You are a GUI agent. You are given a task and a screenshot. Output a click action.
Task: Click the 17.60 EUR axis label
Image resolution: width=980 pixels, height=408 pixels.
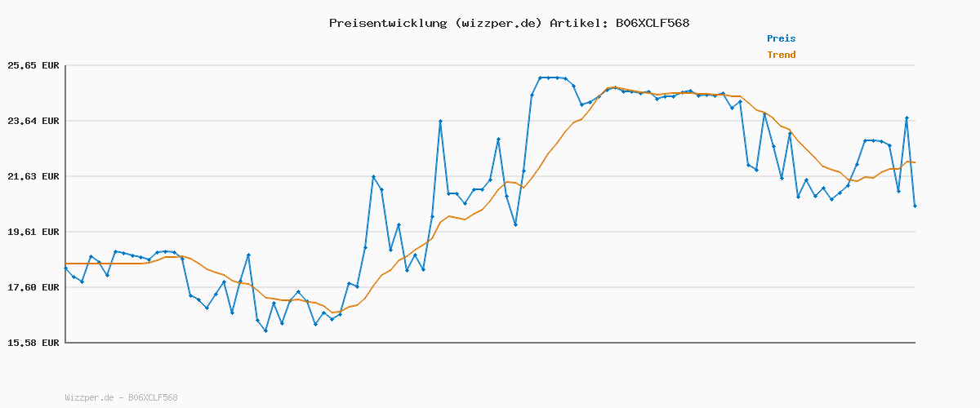coord(33,287)
